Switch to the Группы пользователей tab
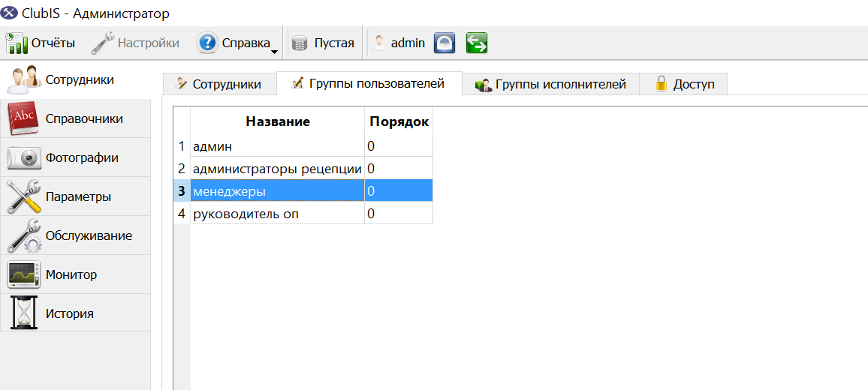 [369, 83]
